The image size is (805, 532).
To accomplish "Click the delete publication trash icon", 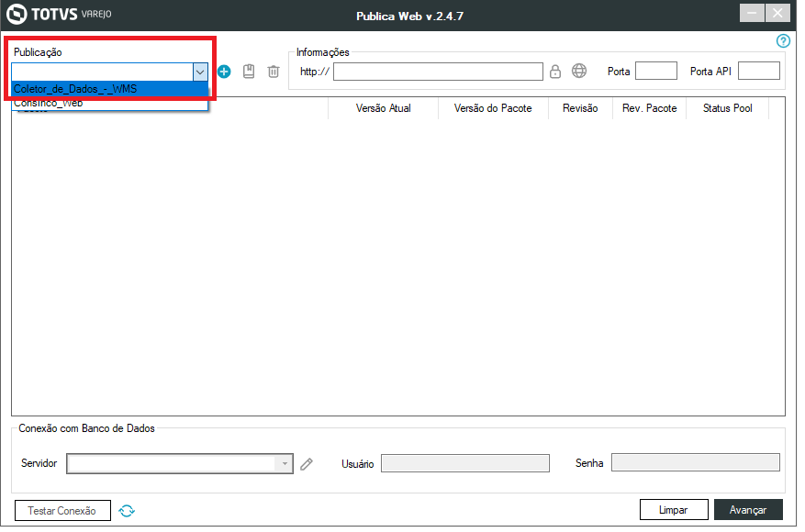I will point(274,72).
